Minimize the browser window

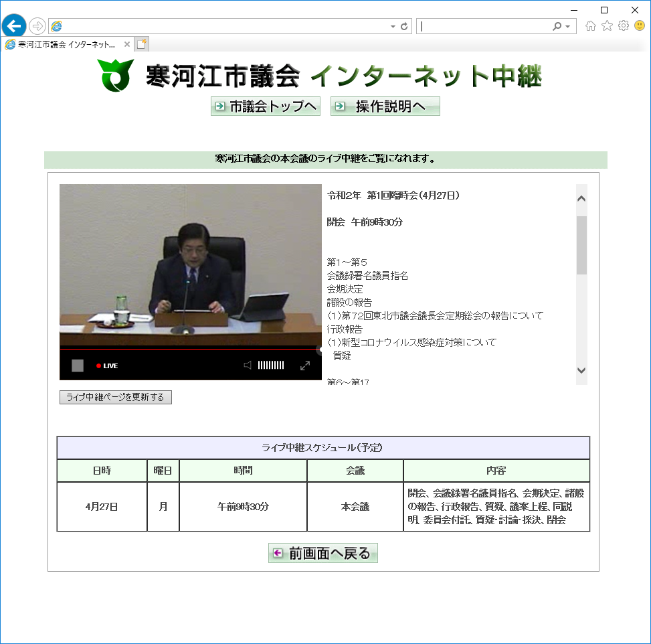coord(574,10)
